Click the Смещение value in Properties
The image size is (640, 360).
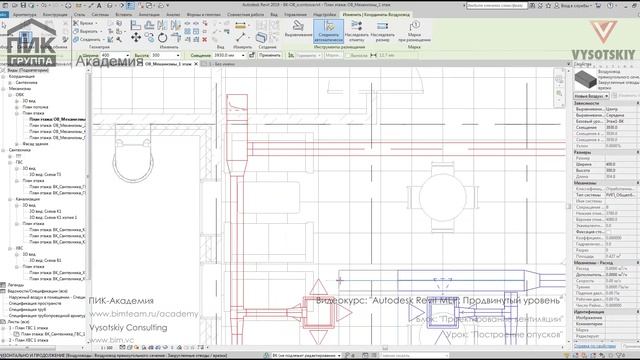pos(621,127)
